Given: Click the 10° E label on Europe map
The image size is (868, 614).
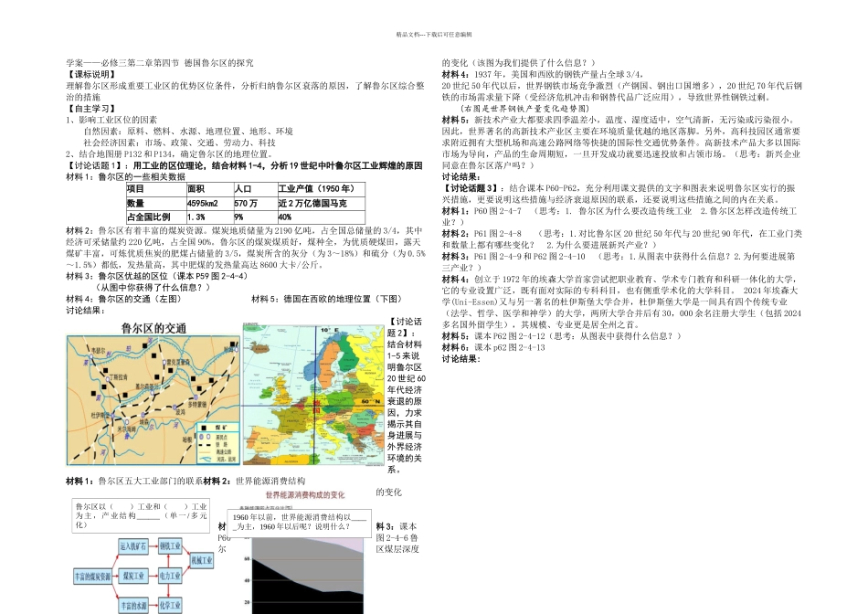Looking at the screenshot, I should coord(331,330).
